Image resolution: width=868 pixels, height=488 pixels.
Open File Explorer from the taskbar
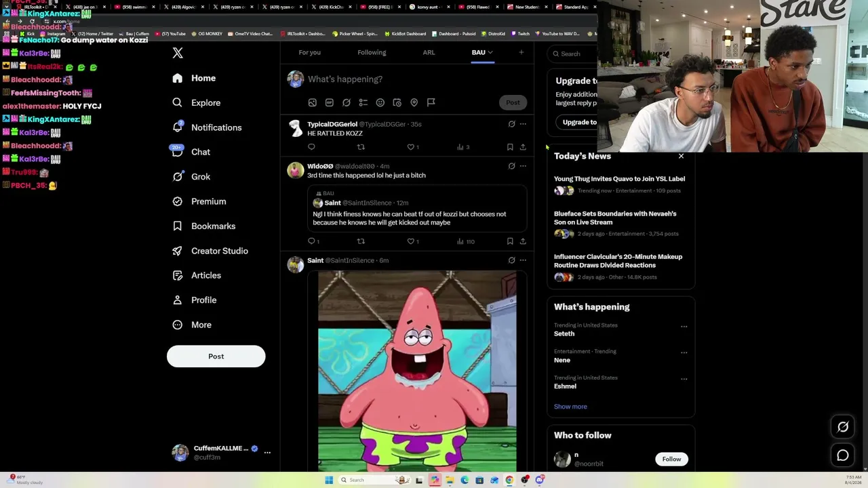[x=450, y=480]
